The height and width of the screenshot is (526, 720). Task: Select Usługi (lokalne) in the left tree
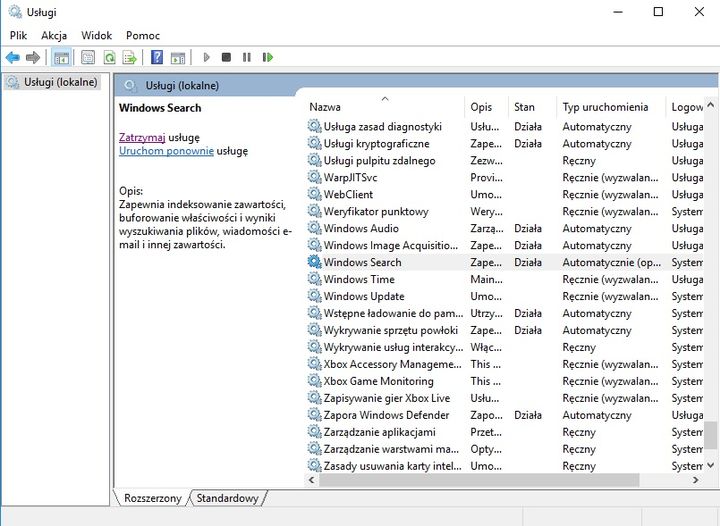pyautogui.click(x=52, y=82)
